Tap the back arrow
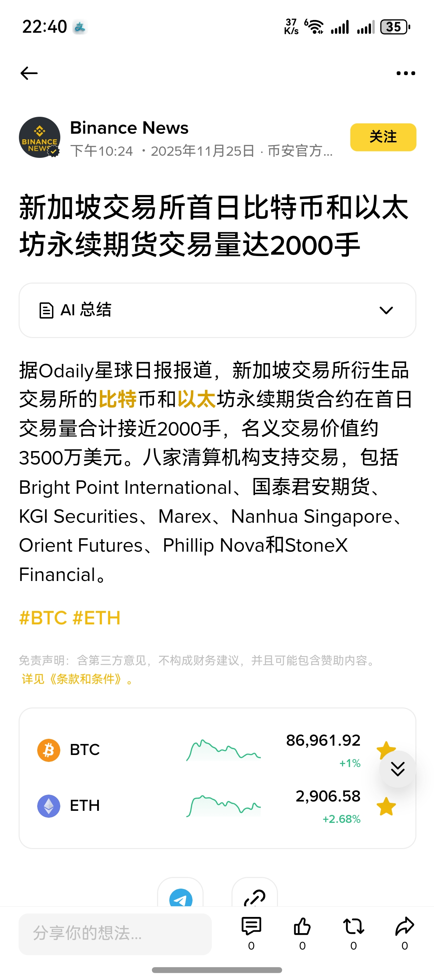 point(29,73)
